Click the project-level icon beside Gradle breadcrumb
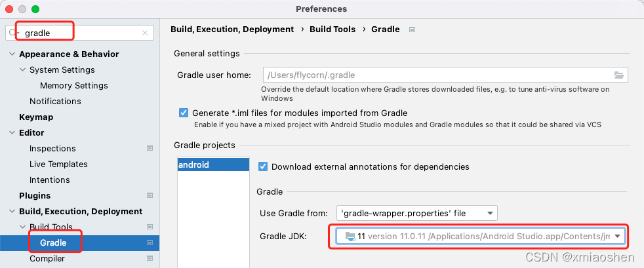The width and height of the screenshot is (644, 268). pos(412,29)
